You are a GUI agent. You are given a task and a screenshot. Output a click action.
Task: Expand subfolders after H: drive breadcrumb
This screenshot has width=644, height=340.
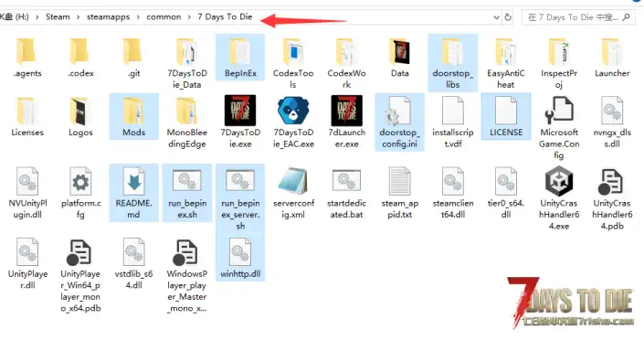[x=37, y=17]
